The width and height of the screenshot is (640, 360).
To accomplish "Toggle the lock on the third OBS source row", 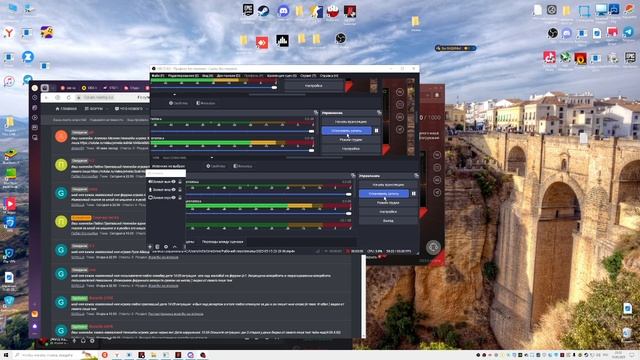I will click(180, 197).
